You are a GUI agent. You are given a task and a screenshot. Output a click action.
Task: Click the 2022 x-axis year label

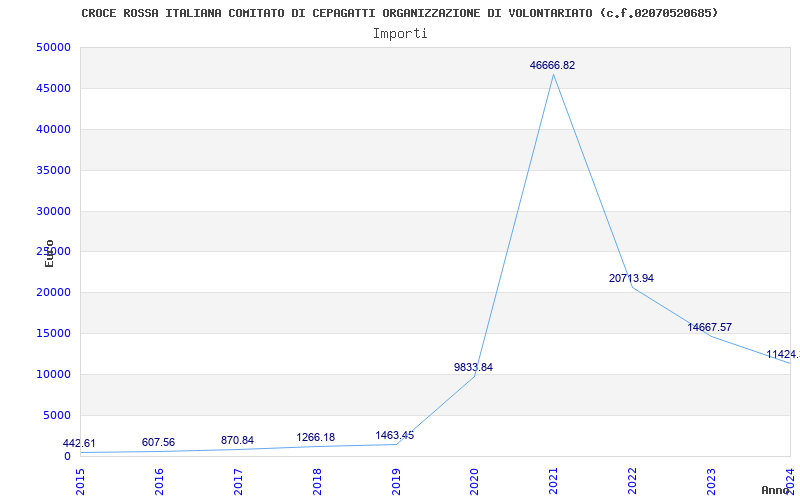click(632, 481)
